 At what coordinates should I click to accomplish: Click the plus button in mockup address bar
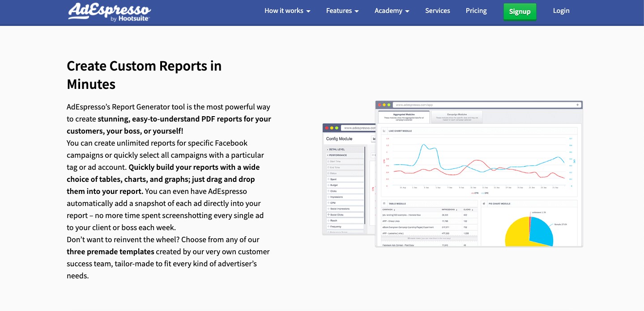click(x=577, y=105)
